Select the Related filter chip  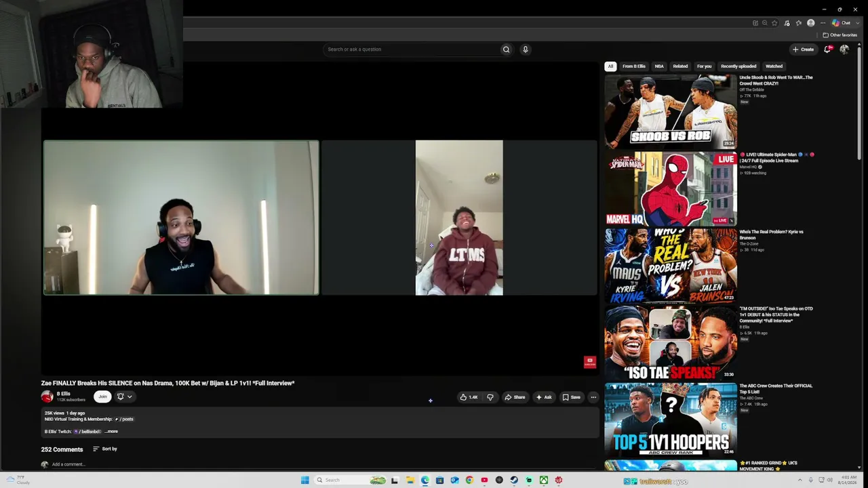680,66
